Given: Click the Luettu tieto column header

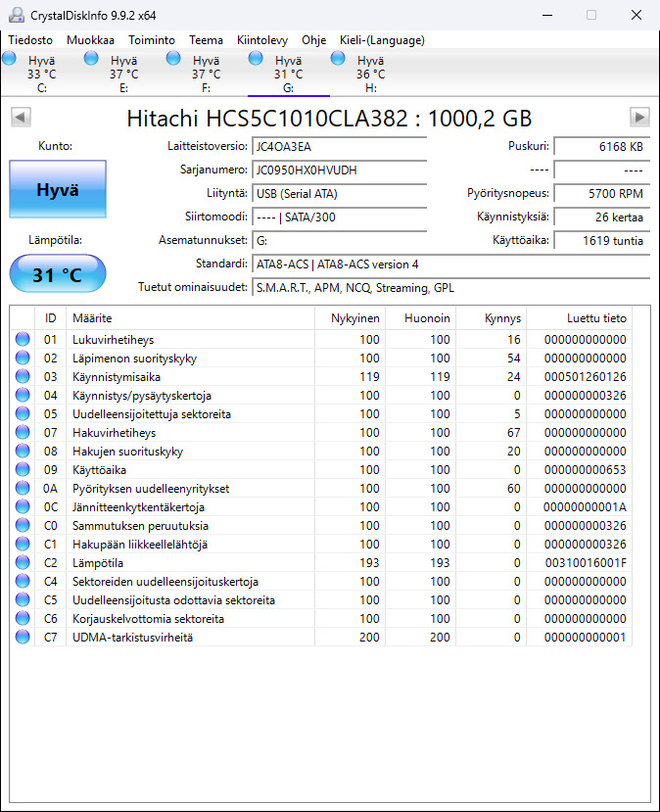Looking at the screenshot, I should point(579,318).
